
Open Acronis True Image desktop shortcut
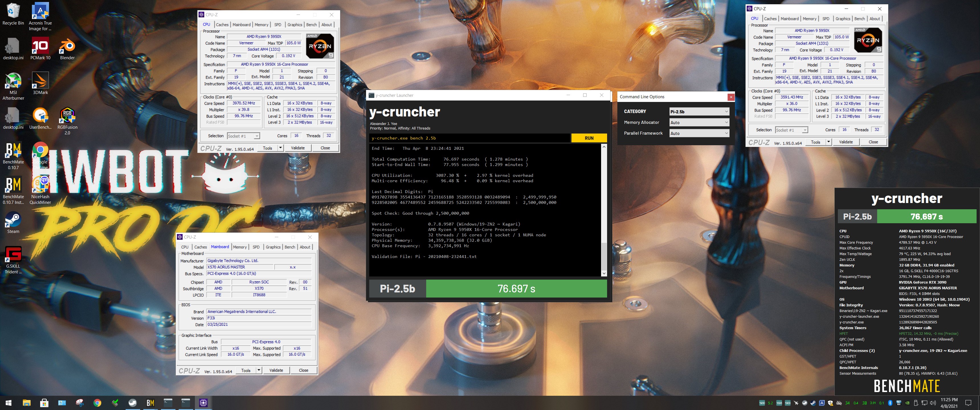pos(40,17)
